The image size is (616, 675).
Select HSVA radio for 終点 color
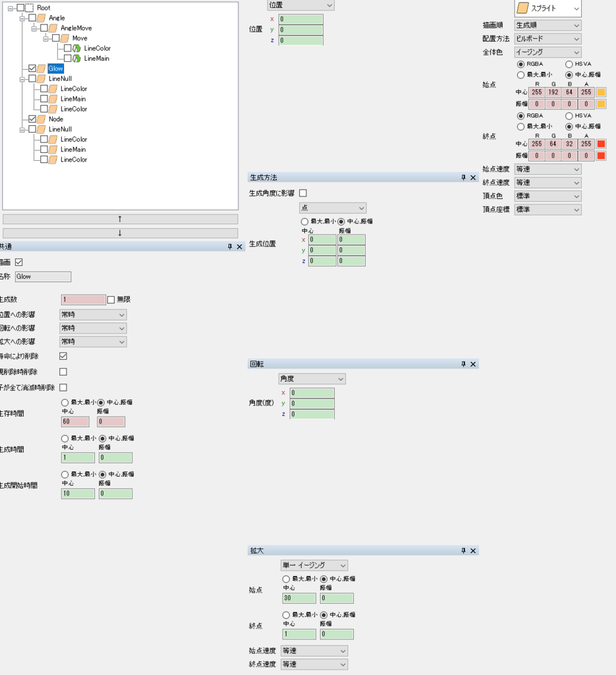pyautogui.click(x=569, y=116)
